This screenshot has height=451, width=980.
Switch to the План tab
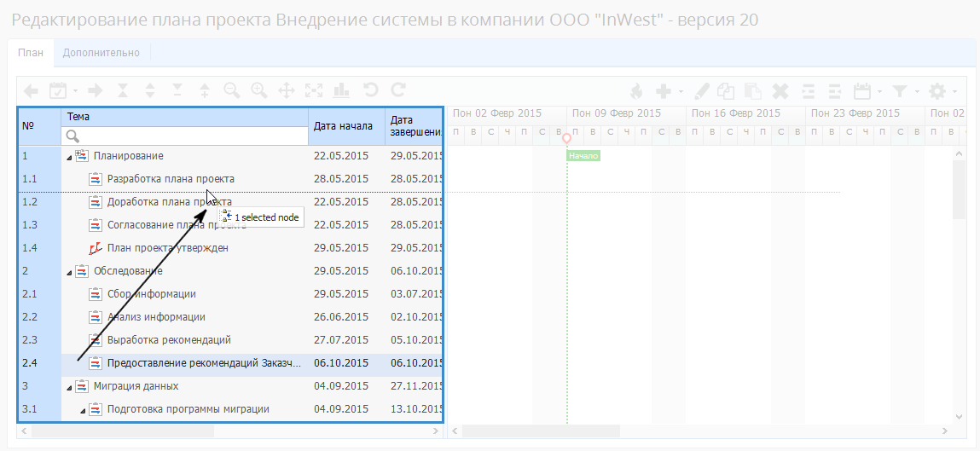coord(30,53)
